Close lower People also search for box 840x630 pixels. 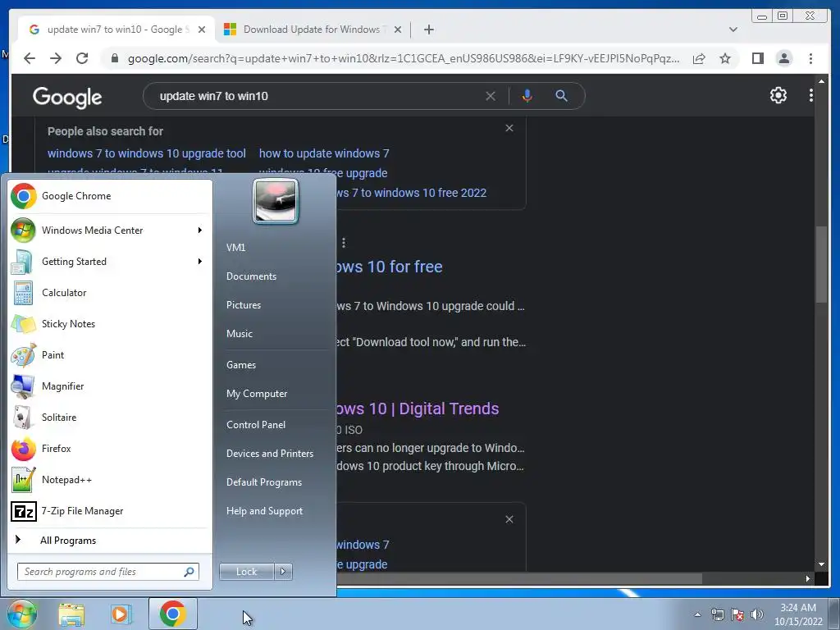[x=509, y=519]
